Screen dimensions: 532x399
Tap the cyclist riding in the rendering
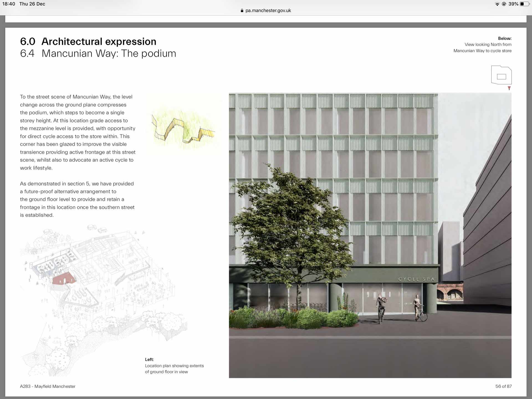tap(381, 308)
